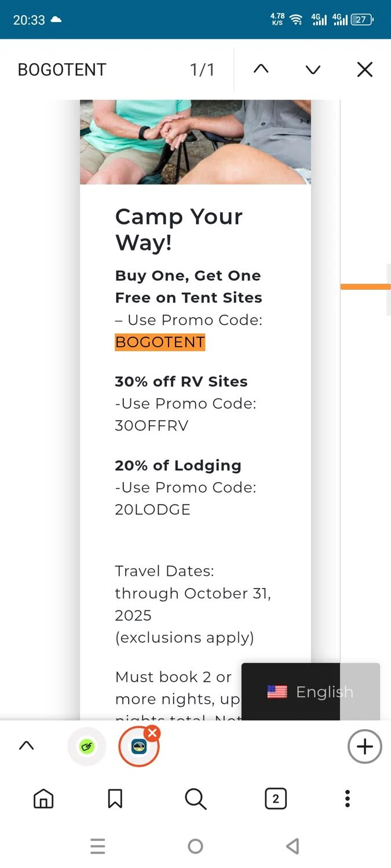Open Android recent apps button

(x=98, y=847)
